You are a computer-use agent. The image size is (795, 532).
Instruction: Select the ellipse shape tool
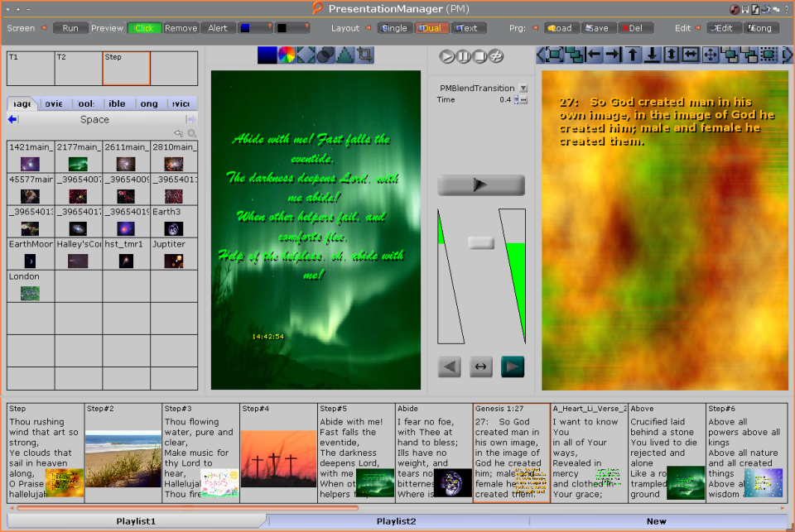click(x=325, y=55)
